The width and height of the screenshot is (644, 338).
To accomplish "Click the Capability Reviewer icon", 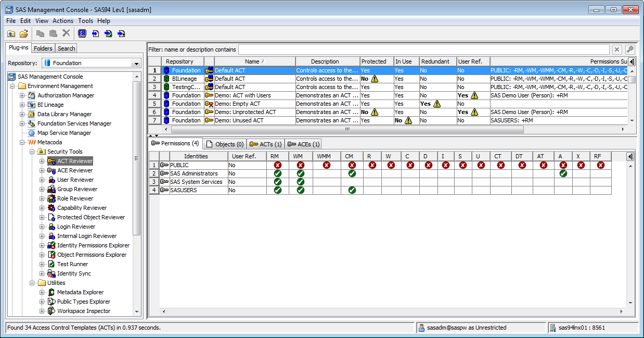I will coord(51,208).
